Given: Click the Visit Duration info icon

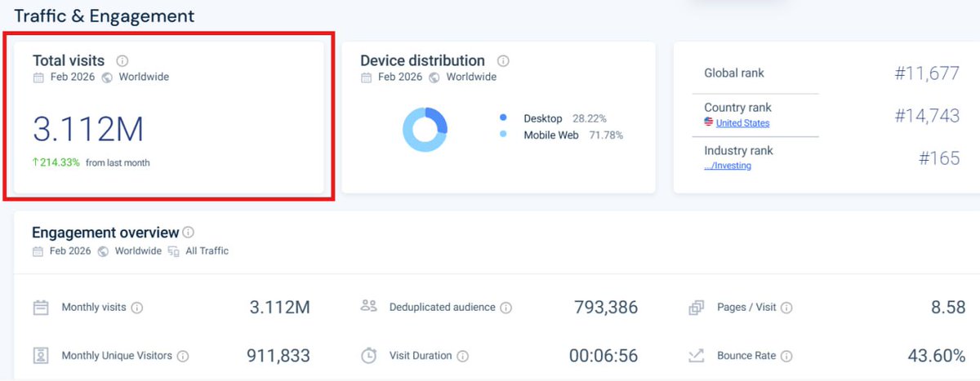Looking at the screenshot, I should (x=463, y=356).
